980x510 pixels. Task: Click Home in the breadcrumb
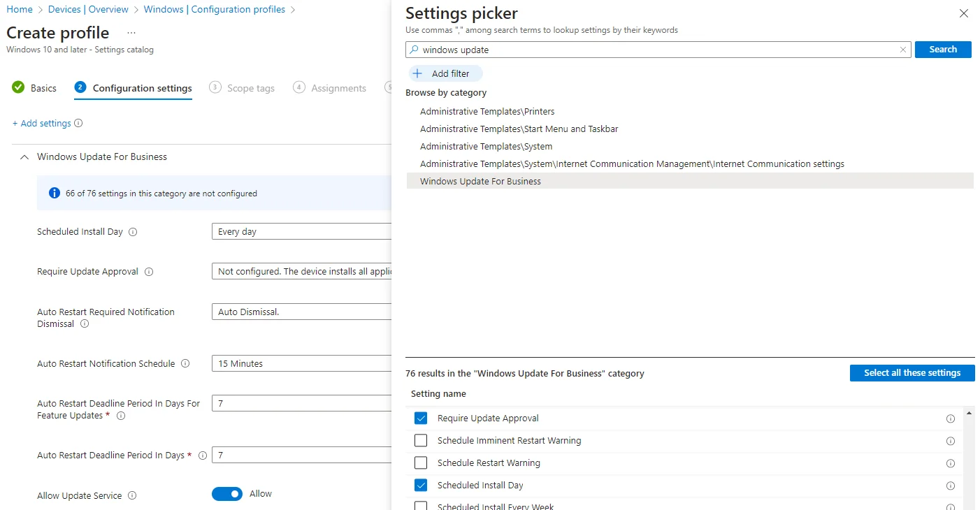[20, 9]
